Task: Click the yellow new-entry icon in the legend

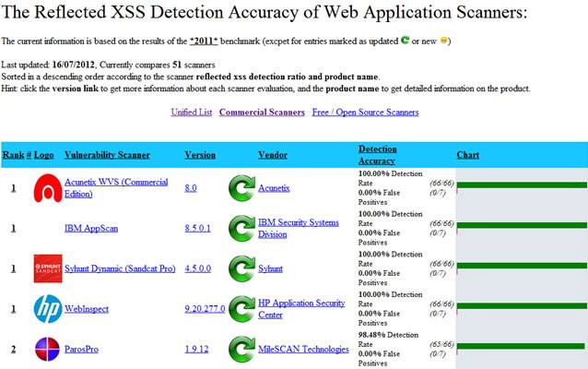Action: point(443,41)
